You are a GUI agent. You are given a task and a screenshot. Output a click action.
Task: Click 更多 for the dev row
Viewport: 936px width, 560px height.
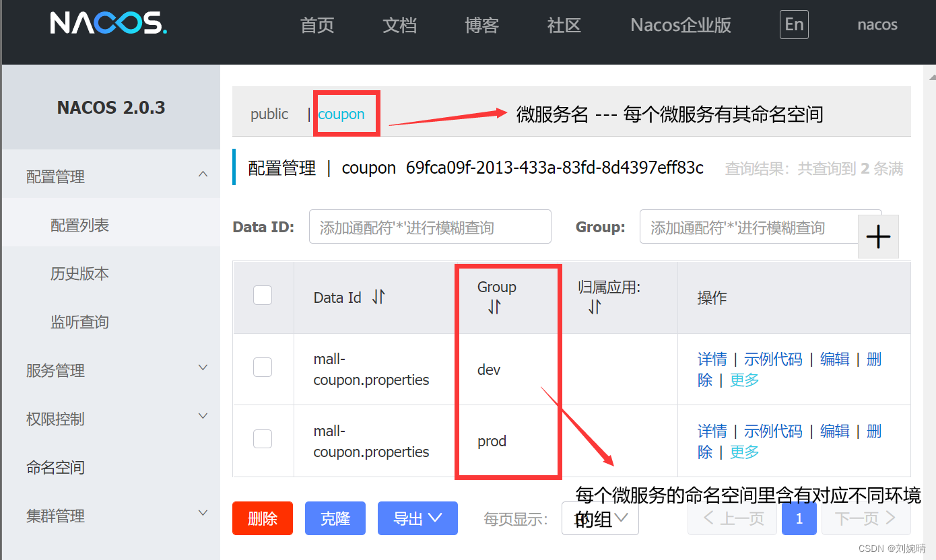tap(745, 380)
